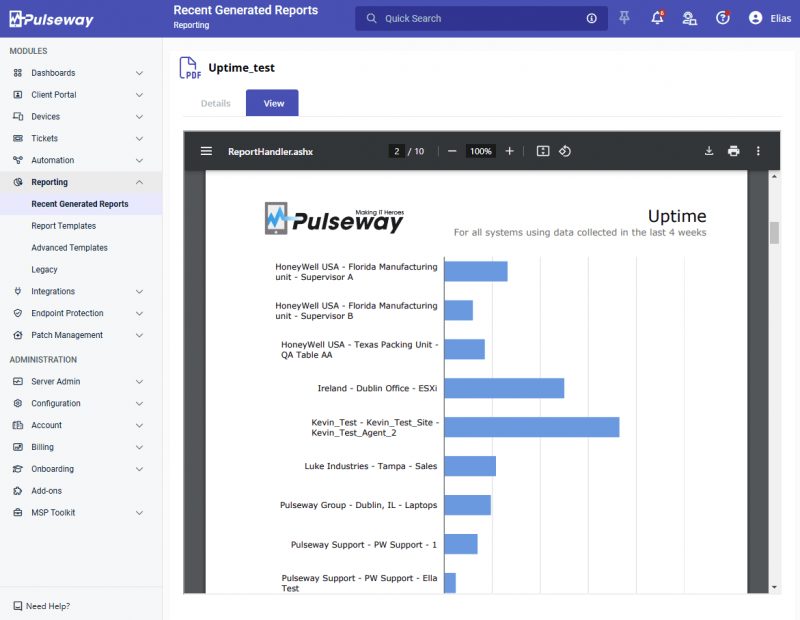Expand the Tickets chevron

pos(139,138)
